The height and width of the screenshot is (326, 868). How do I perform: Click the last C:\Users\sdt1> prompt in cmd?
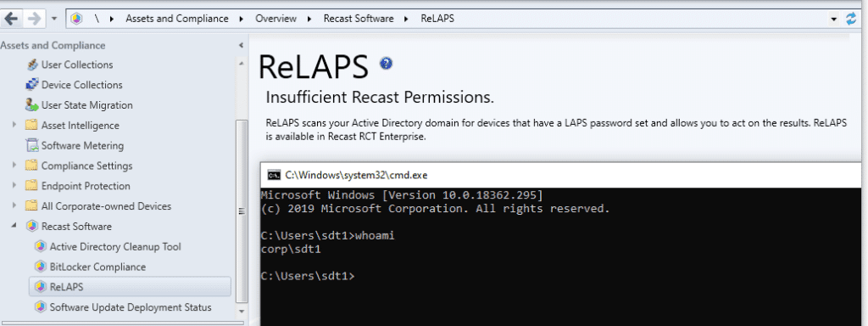pyautogui.click(x=307, y=276)
